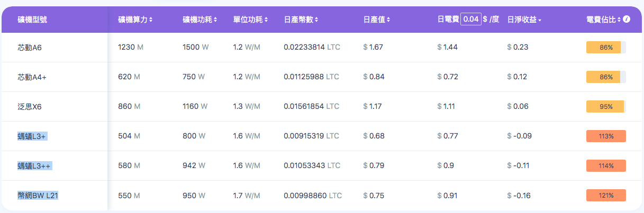This screenshot has width=644, height=213.
Task: Select daily output 0.01561854 LTC
Action: (312, 106)
